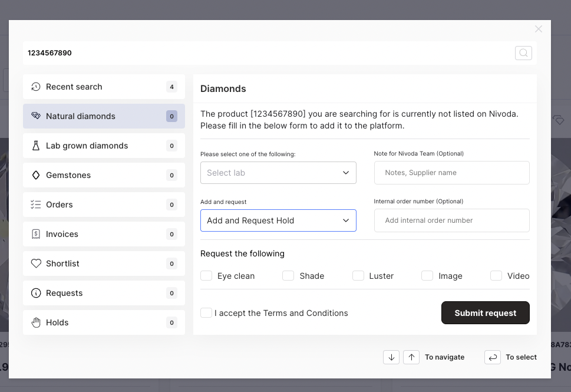Check the Video request option

[496, 276]
